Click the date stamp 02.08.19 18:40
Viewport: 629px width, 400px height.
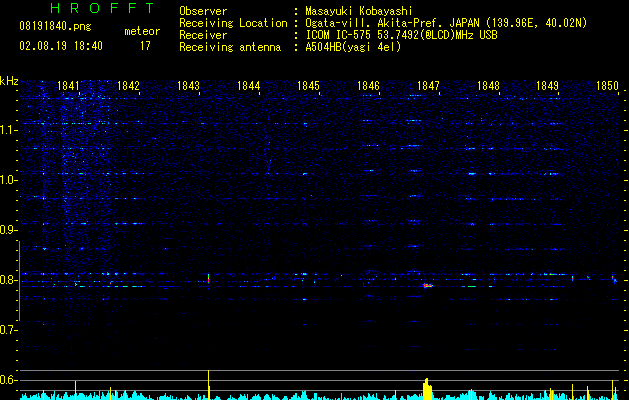pyautogui.click(x=61, y=46)
